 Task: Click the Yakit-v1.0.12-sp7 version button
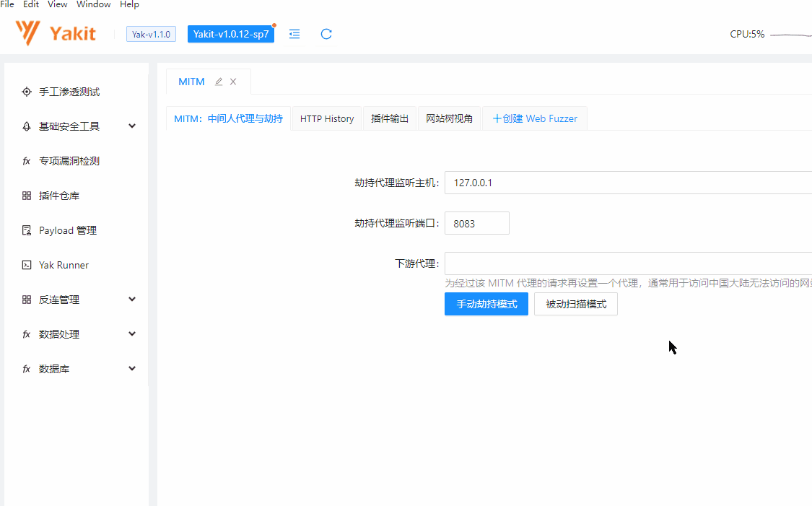pyautogui.click(x=231, y=34)
